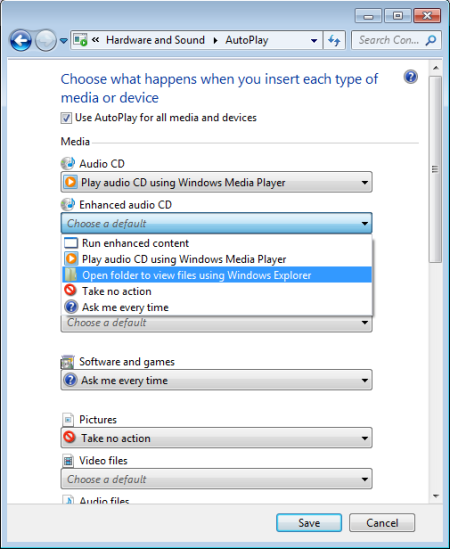Open the Help question mark icon
Viewport: 450px width, 549px height.
click(410, 77)
